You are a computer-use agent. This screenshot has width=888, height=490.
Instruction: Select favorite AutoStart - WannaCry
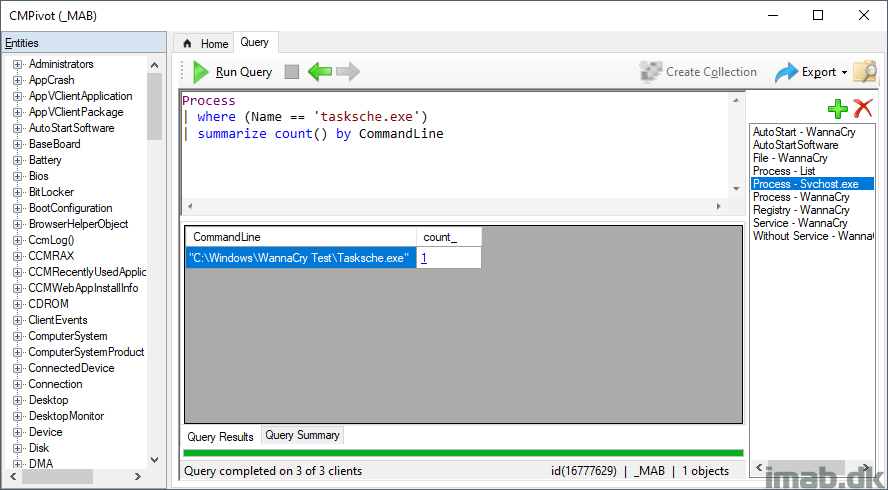pyautogui.click(x=804, y=132)
